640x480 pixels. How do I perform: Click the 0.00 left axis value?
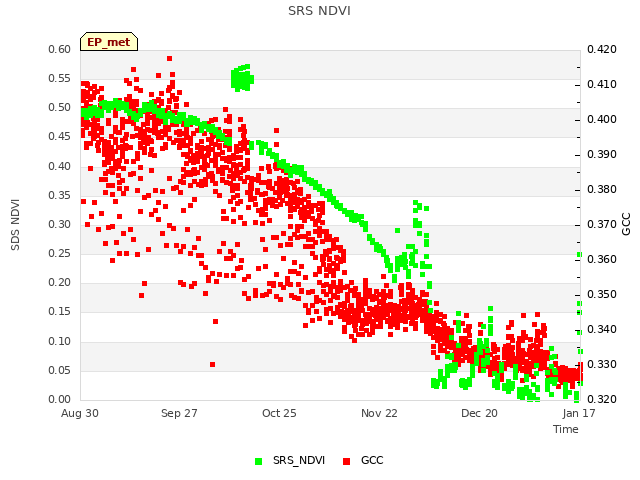point(60,399)
